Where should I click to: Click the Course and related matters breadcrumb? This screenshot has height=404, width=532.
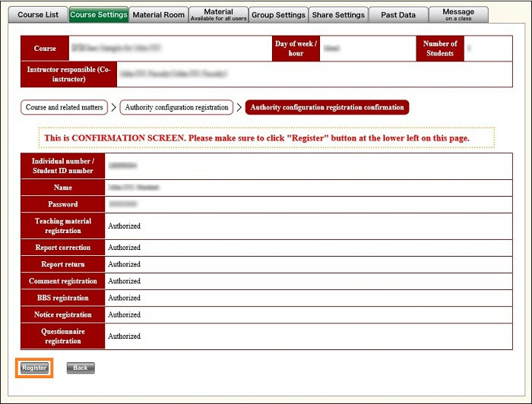(x=65, y=108)
